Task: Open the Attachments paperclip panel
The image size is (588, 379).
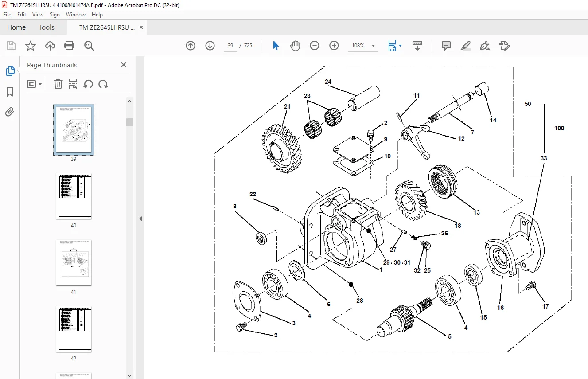Action: coord(10,112)
